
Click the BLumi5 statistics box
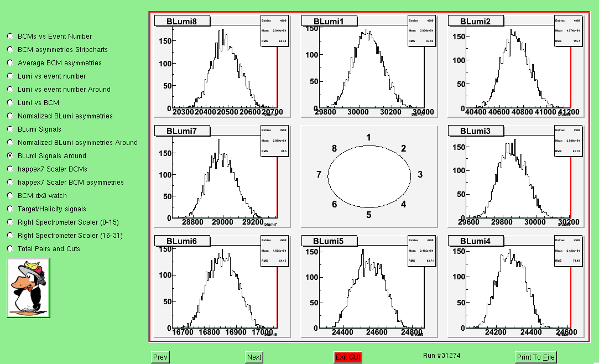click(x=421, y=251)
